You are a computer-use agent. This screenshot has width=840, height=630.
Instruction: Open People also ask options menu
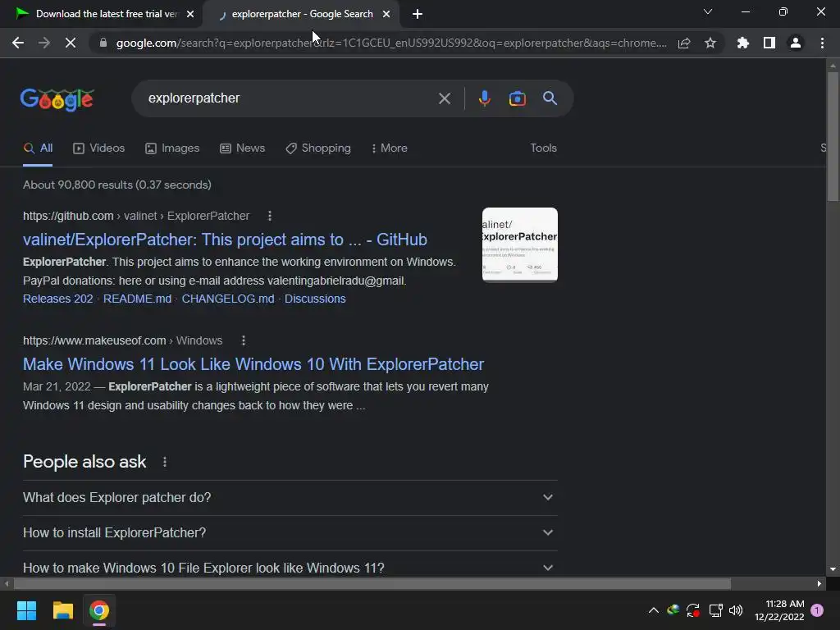[x=164, y=462]
